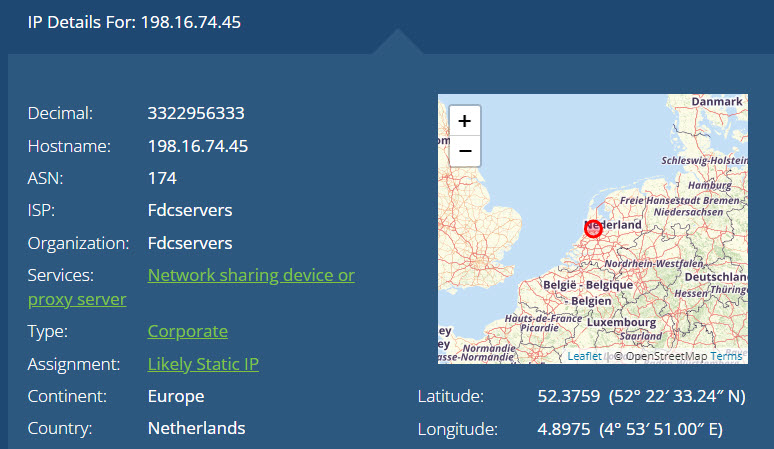
Task: Open the Corporate type link
Action: point(188,331)
